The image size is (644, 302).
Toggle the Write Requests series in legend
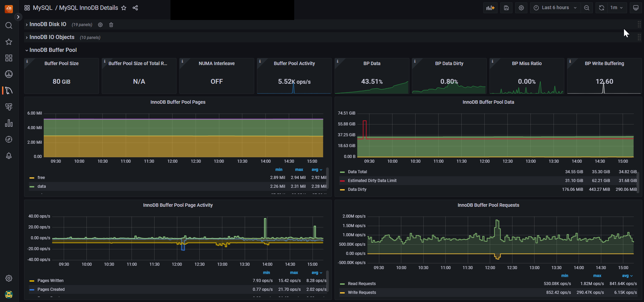(362, 293)
